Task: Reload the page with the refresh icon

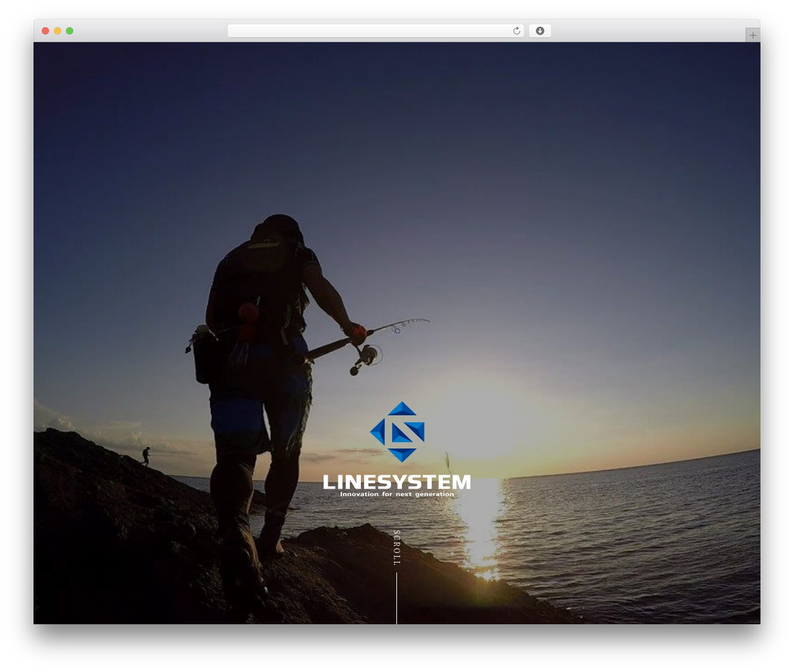Action: [517, 31]
